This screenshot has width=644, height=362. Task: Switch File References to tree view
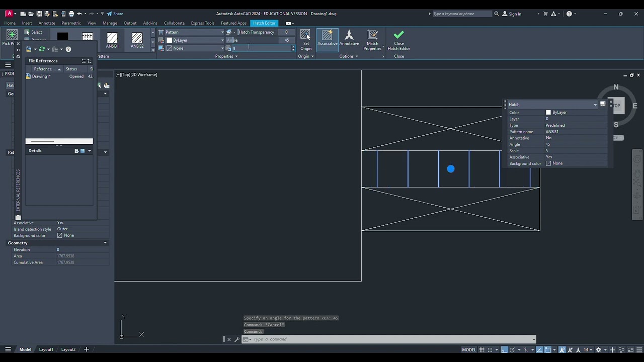click(x=90, y=61)
